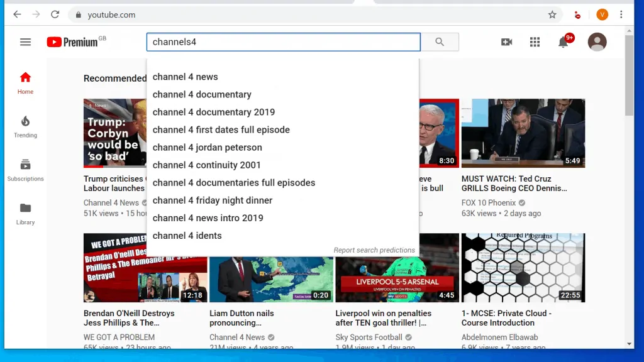Open Ted Cruz Boeing video thumbnail

click(x=523, y=133)
